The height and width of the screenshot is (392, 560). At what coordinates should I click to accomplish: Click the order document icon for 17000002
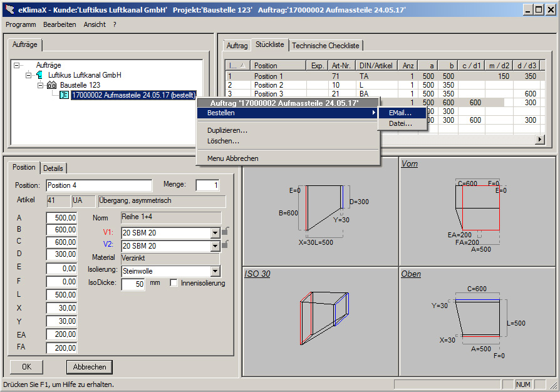[64, 95]
